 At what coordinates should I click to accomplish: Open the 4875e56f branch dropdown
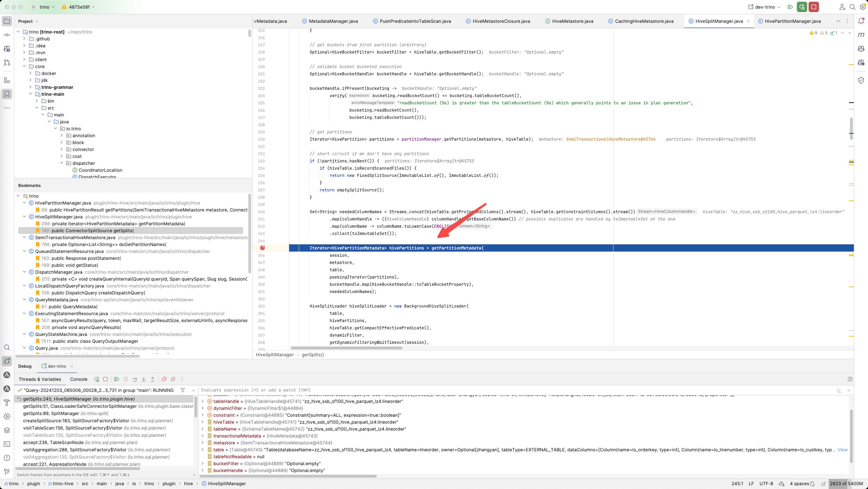pyautogui.click(x=78, y=7)
